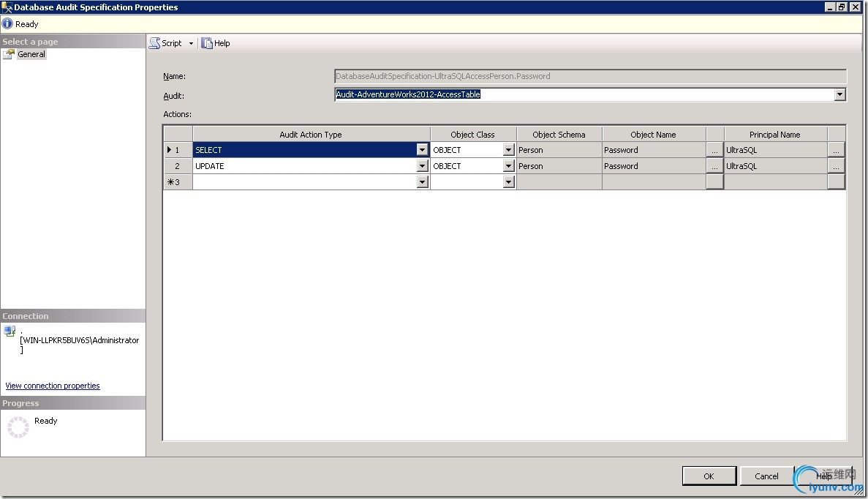Click the Ready status info icon
The height and width of the screenshot is (499, 868).
coord(7,24)
